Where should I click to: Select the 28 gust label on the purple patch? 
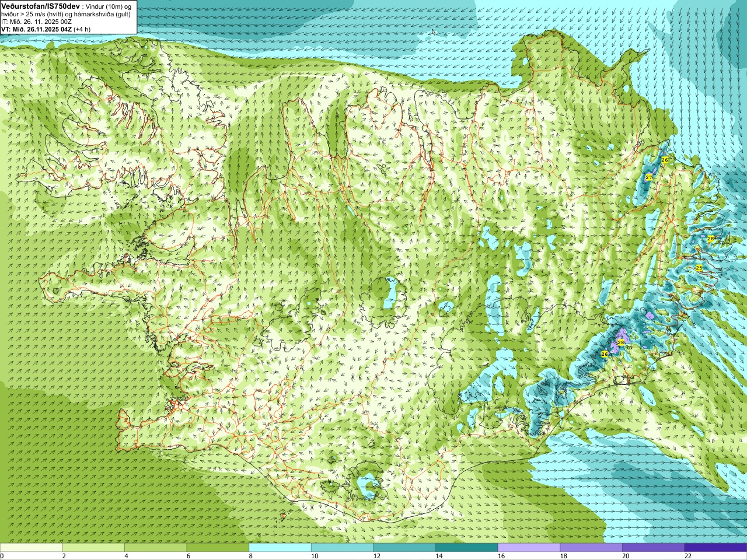621,342
